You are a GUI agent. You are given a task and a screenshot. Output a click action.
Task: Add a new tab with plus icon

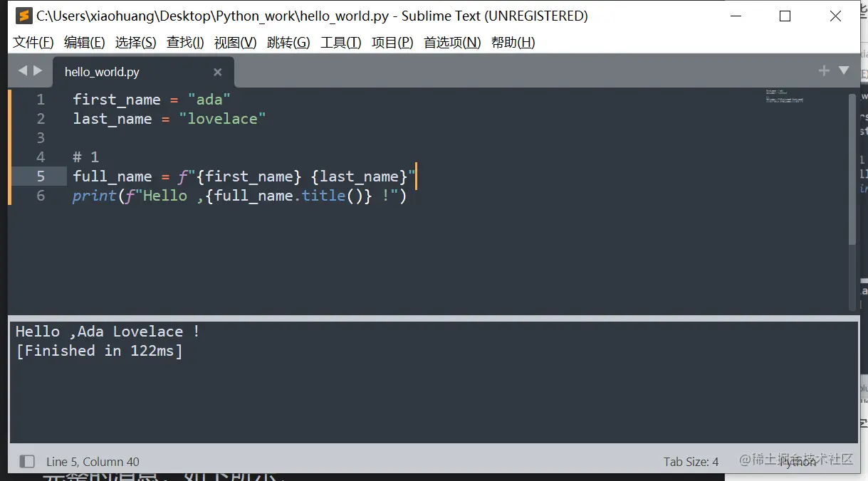824,70
